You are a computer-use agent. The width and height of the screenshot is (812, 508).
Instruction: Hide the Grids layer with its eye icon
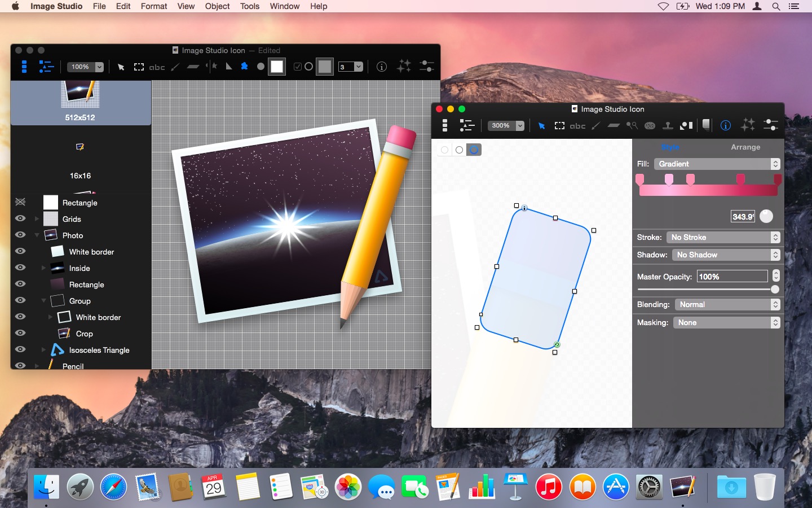click(20, 218)
